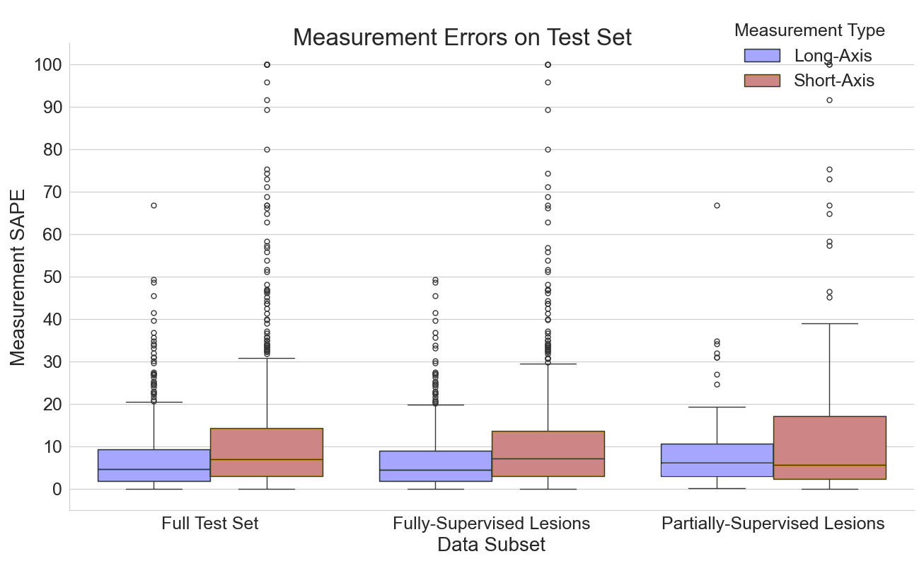Select the Partially-Supervised Lesions axis label
The image size is (924, 566).
[773, 524]
